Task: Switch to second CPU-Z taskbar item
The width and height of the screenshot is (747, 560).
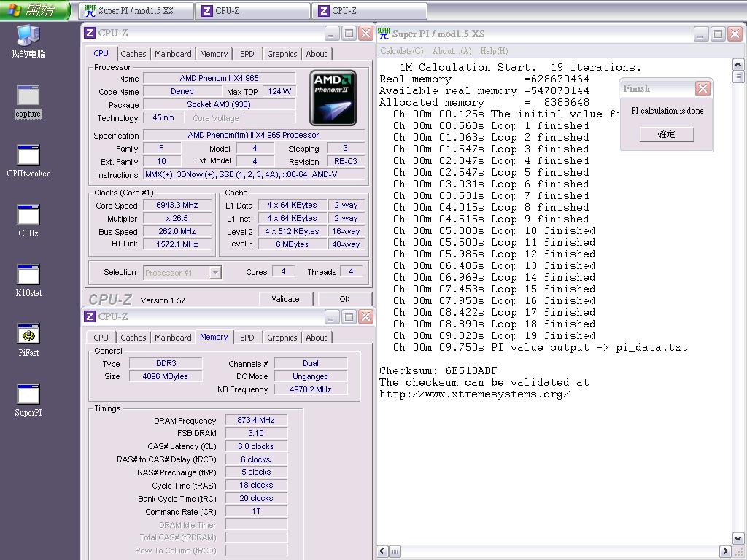Action: (x=369, y=10)
